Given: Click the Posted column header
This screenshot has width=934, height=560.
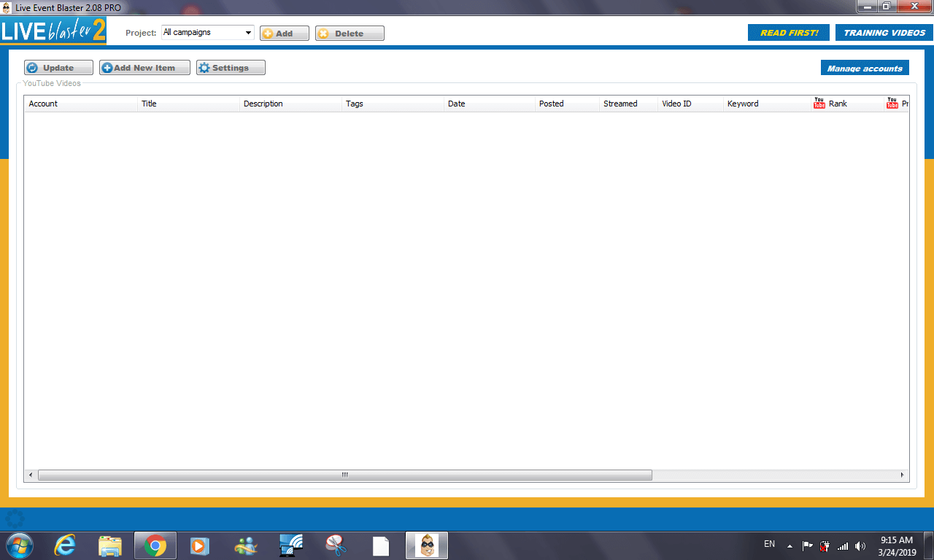Looking at the screenshot, I should [568, 104].
